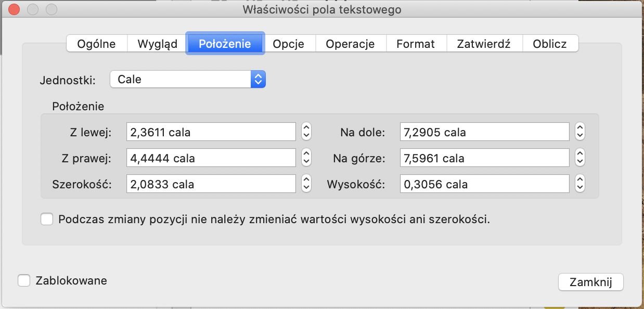Switch to the Oblicz tab
Image resolution: width=644 pixels, height=309 pixels.
pyautogui.click(x=550, y=44)
